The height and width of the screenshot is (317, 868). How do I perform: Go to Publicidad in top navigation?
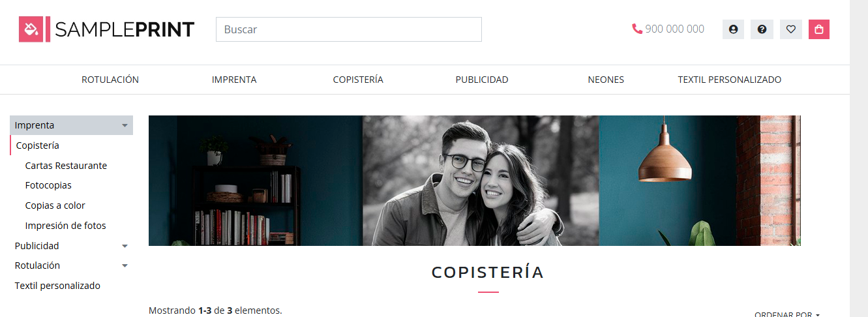point(482,80)
